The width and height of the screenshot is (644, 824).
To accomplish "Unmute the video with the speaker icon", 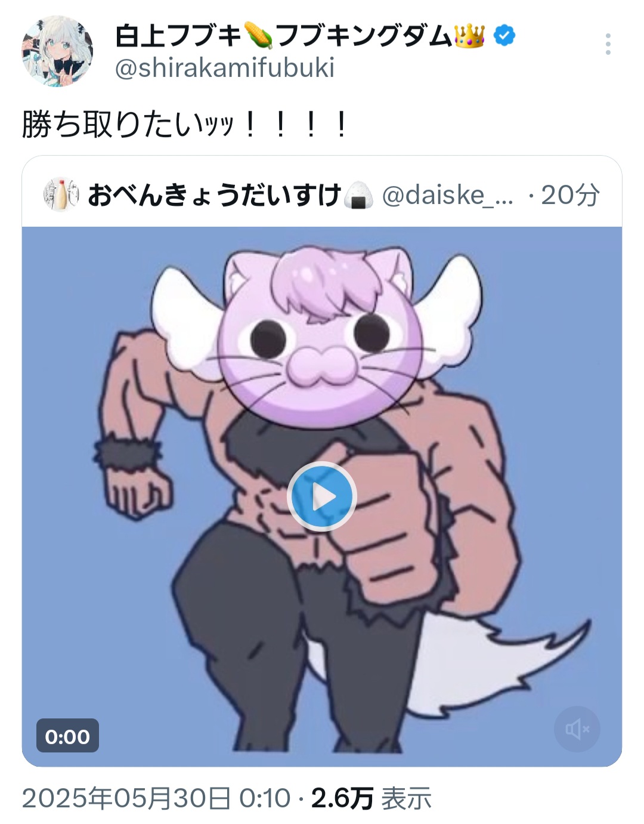I will coord(577,729).
